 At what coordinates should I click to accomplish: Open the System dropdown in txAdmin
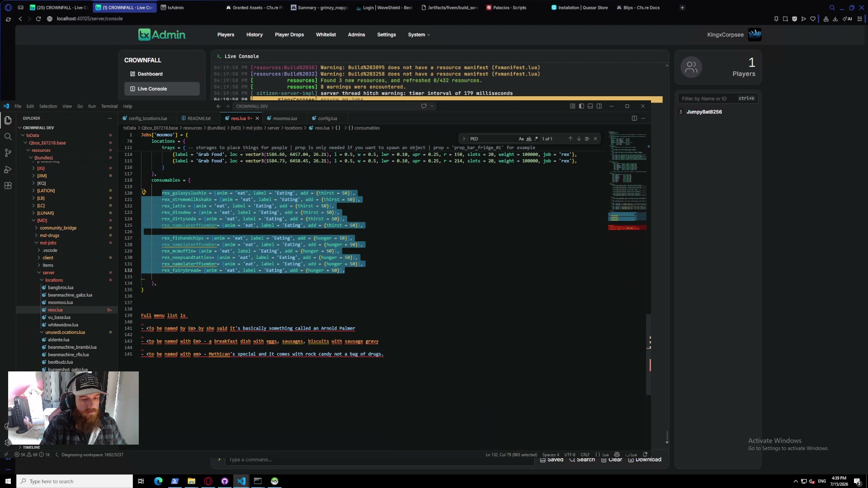click(x=419, y=35)
